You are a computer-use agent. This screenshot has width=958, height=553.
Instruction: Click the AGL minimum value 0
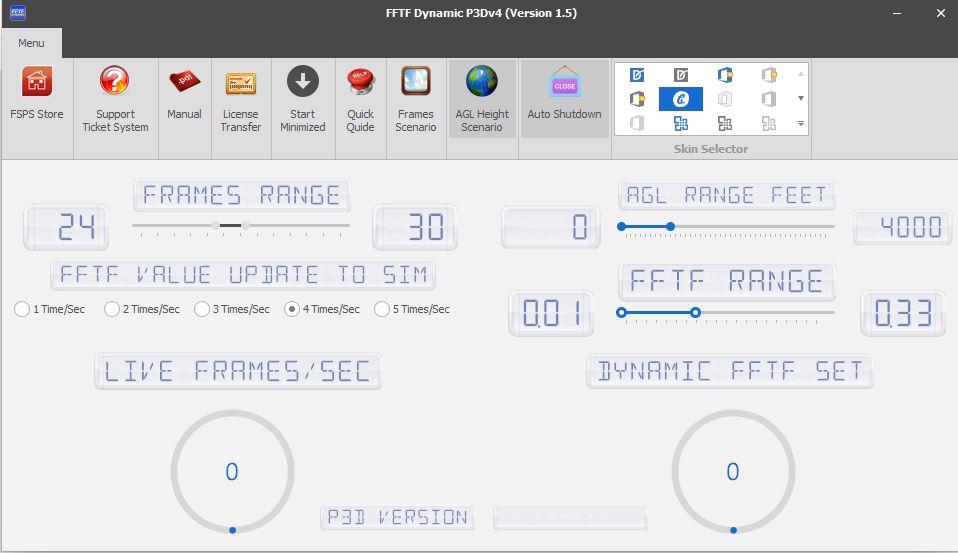click(550, 227)
